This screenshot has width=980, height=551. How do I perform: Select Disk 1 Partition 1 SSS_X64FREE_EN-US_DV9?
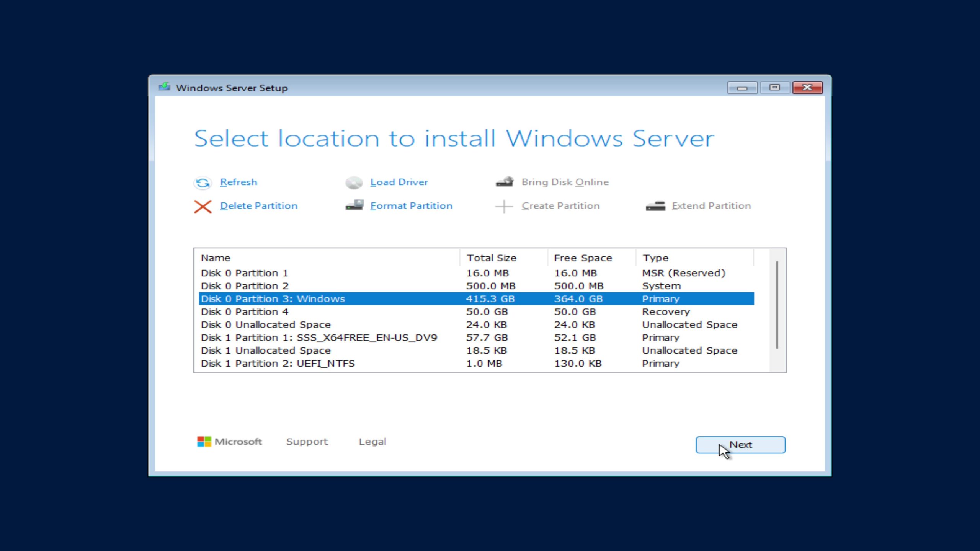click(320, 337)
